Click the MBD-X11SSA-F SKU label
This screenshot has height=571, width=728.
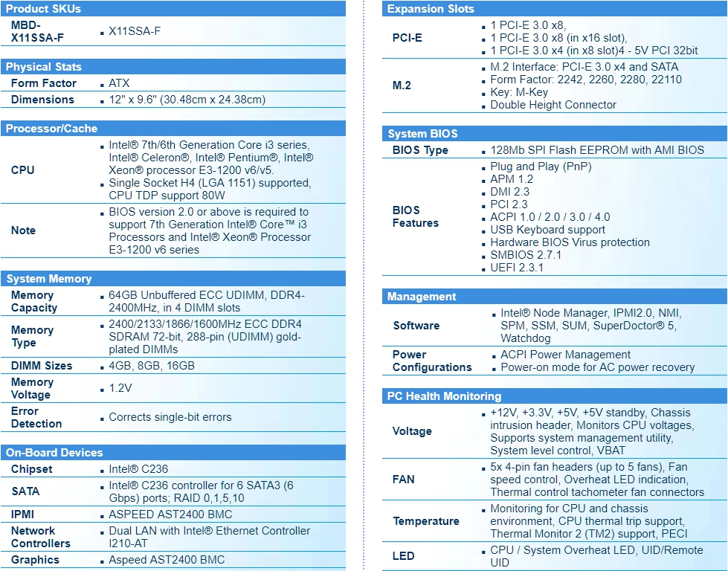coord(37,31)
